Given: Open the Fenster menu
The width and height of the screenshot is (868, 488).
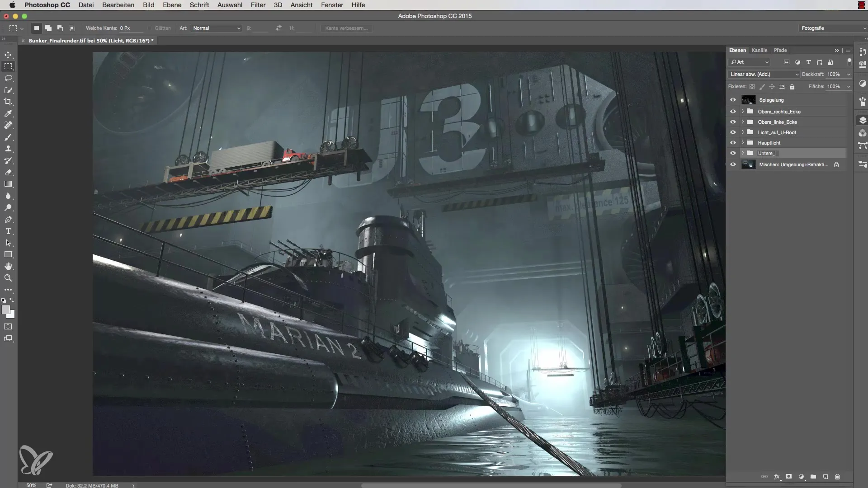Looking at the screenshot, I should [332, 5].
